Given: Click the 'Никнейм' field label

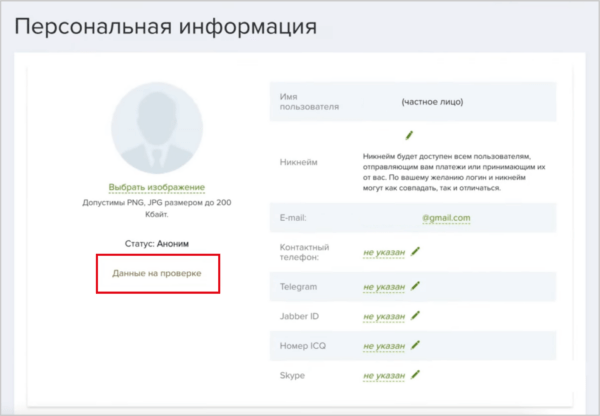Looking at the screenshot, I should click(x=298, y=162).
